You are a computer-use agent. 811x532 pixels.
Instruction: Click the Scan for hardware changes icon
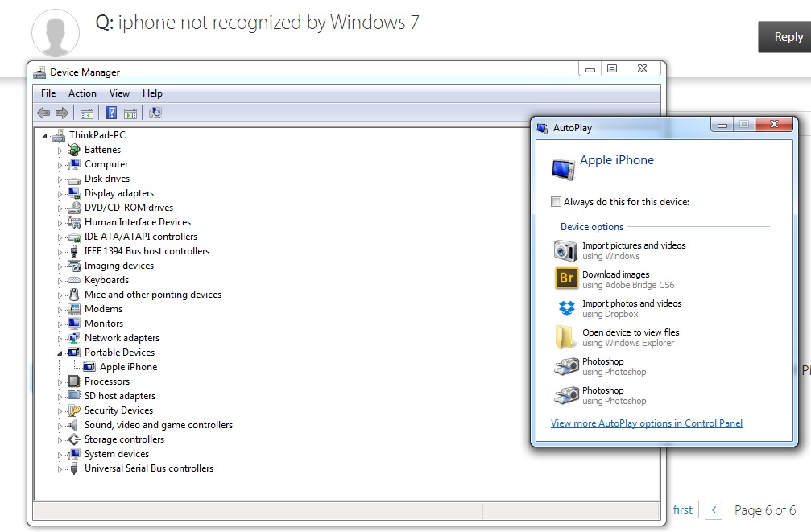155,113
